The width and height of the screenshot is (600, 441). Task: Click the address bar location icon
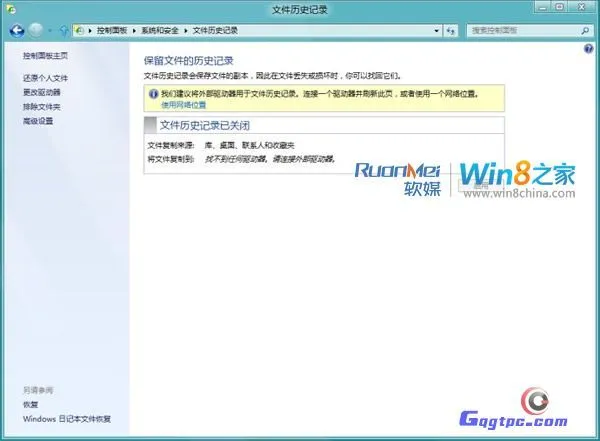80,30
